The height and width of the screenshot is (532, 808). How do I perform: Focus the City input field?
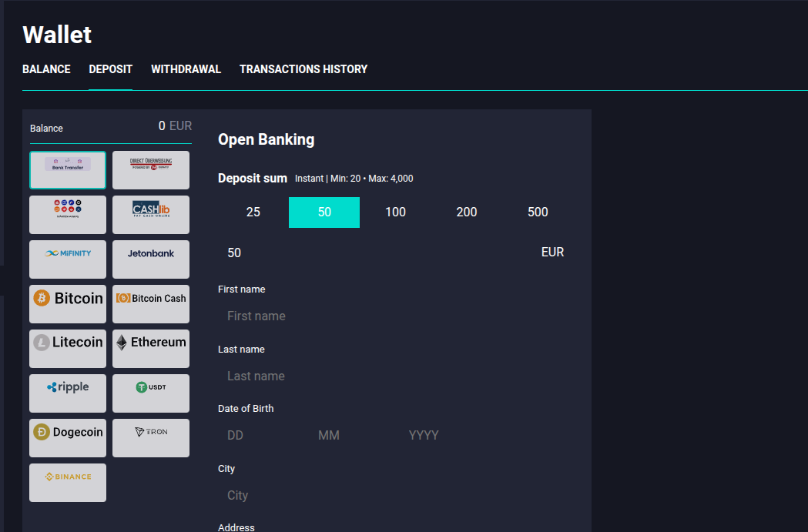pyautogui.click(x=393, y=495)
